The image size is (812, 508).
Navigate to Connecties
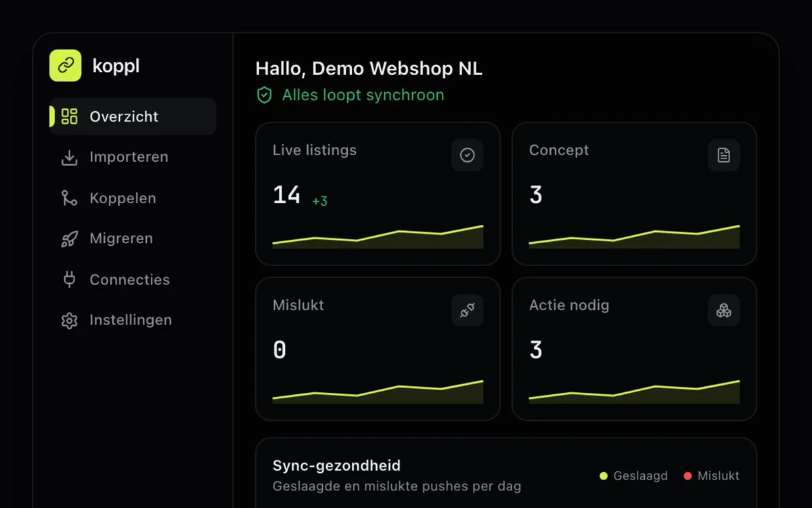(133, 280)
